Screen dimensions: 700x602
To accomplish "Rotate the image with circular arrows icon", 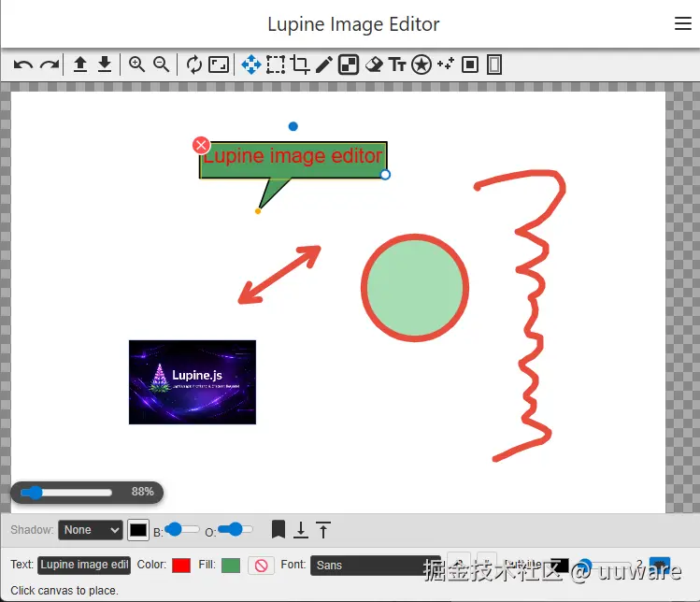I will pos(194,64).
